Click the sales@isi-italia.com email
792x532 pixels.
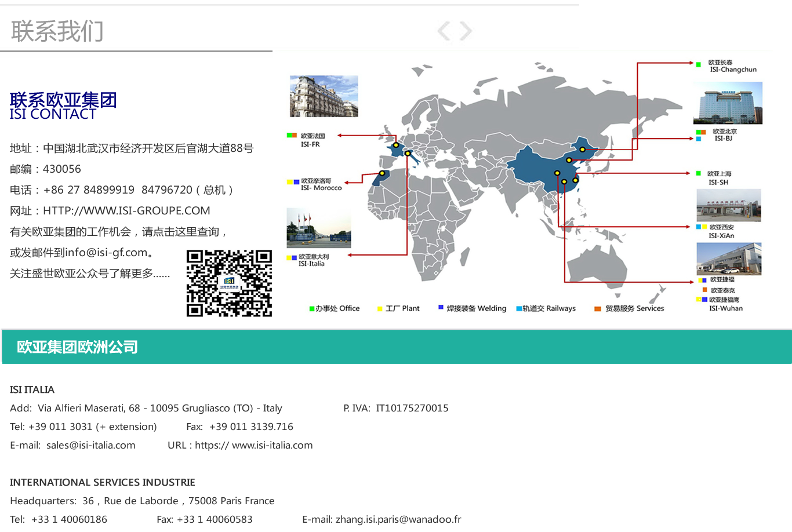(91, 445)
